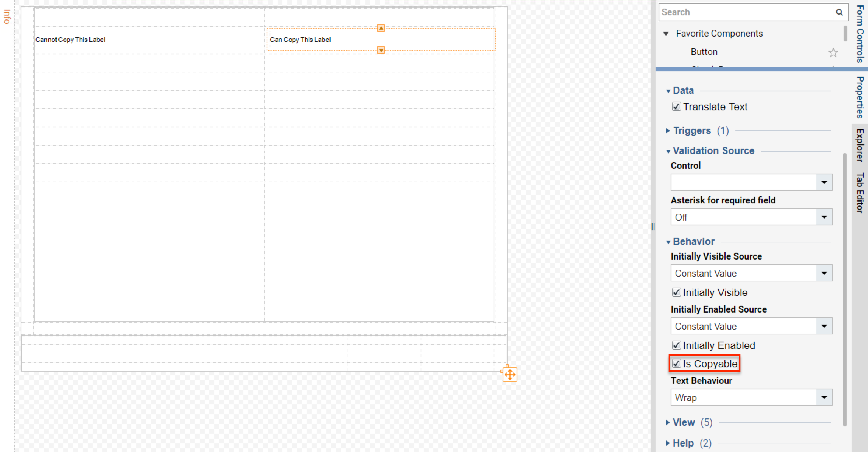This screenshot has height=452, width=868.
Task: Click the orange down arrow below selected label
Action: (381, 50)
